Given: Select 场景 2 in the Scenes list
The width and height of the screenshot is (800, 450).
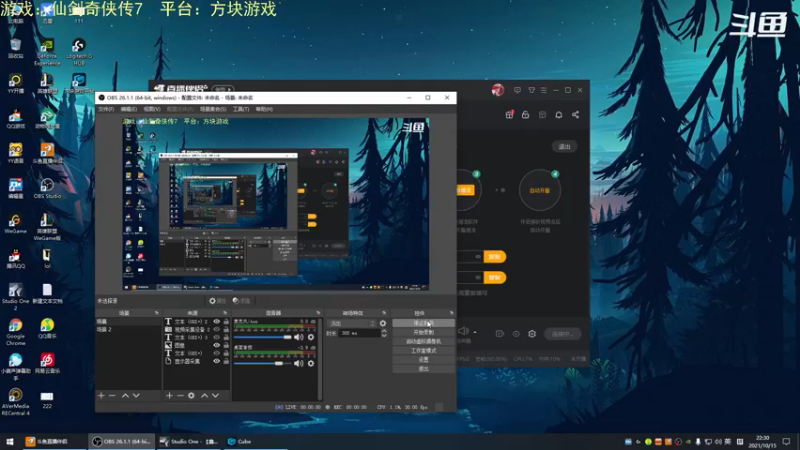Looking at the screenshot, I should pos(128,330).
